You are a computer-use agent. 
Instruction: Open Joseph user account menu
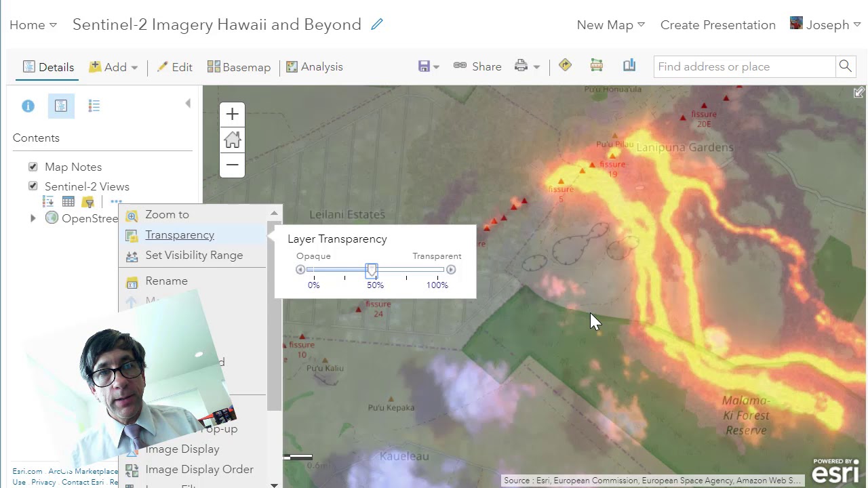click(x=825, y=24)
